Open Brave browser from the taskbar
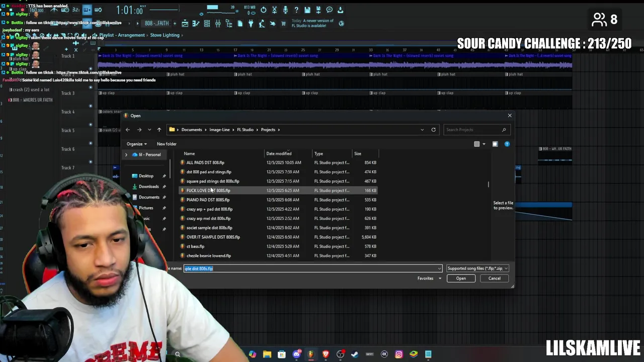 click(x=326, y=354)
